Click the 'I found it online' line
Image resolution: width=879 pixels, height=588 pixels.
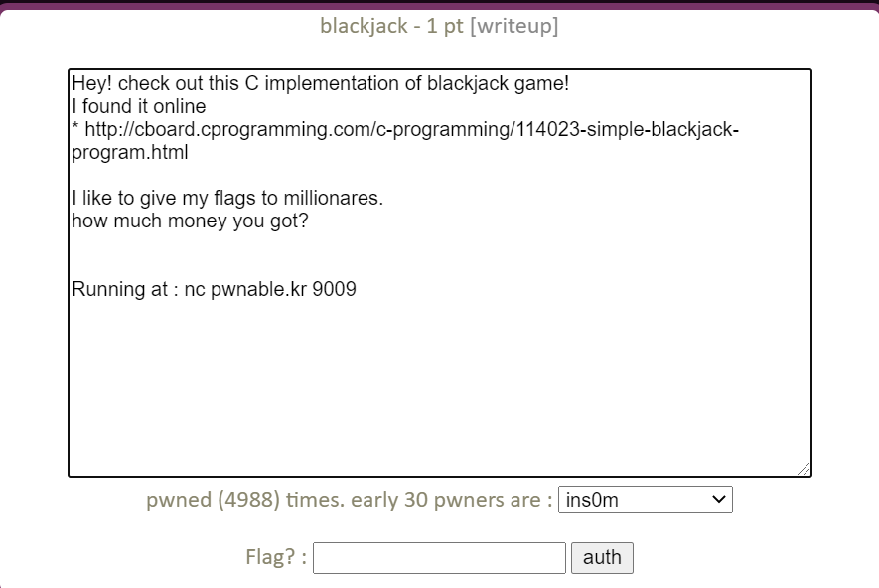[139, 106]
